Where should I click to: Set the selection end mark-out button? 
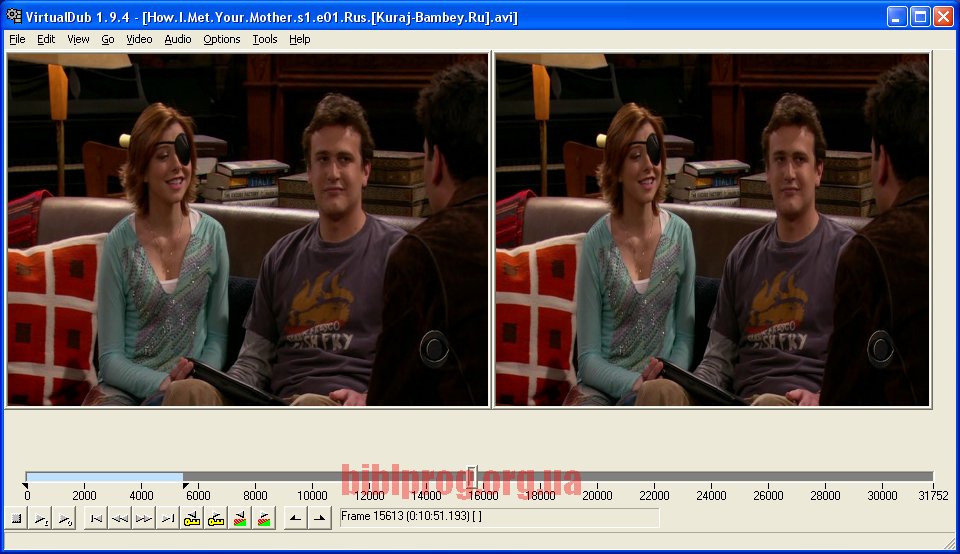(319, 518)
